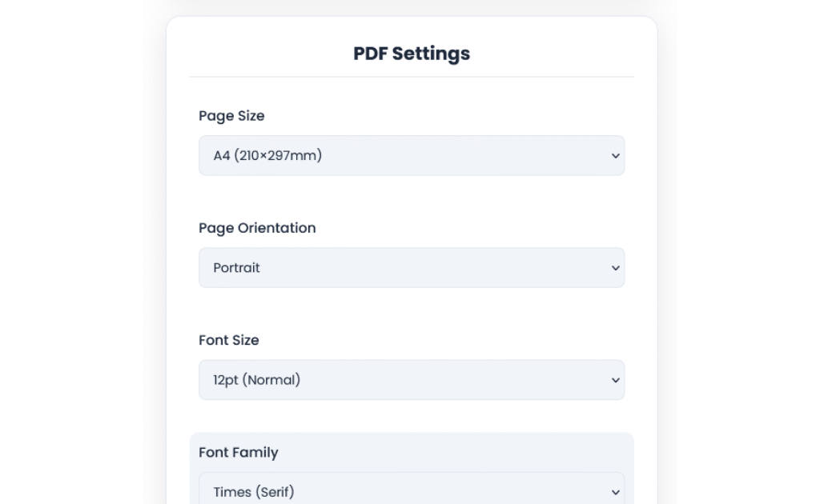Expand the 12pt (Normal) font size selector
The image size is (820, 504).
point(412,379)
